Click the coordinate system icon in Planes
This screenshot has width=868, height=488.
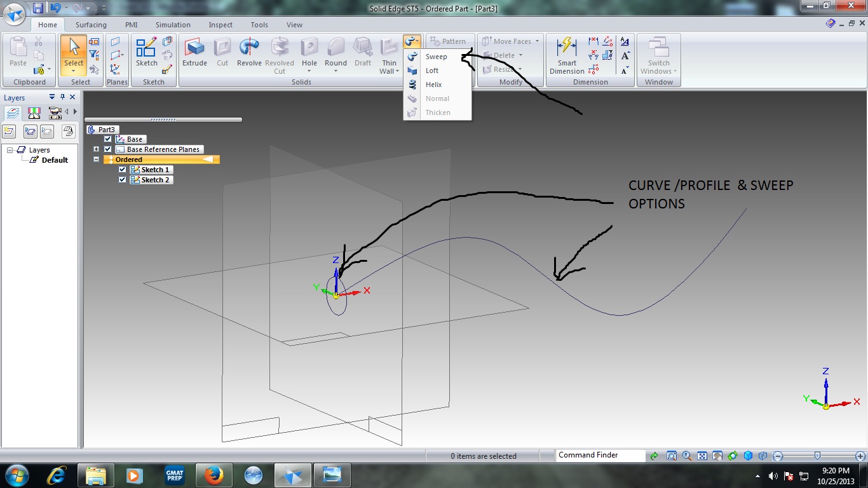[x=115, y=69]
